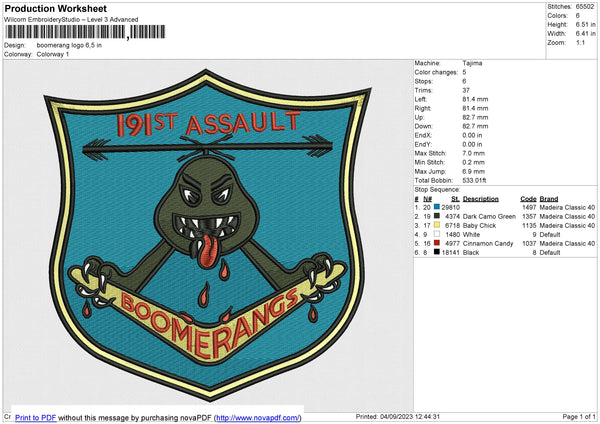Click the Trims value 37
The width and height of the screenshot is (600, 424).
466,90
